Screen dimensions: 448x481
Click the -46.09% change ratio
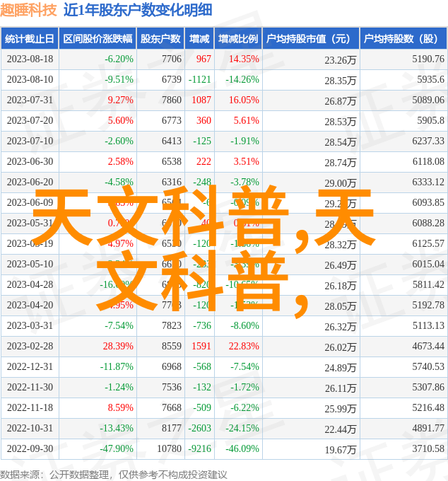point(242,448)
